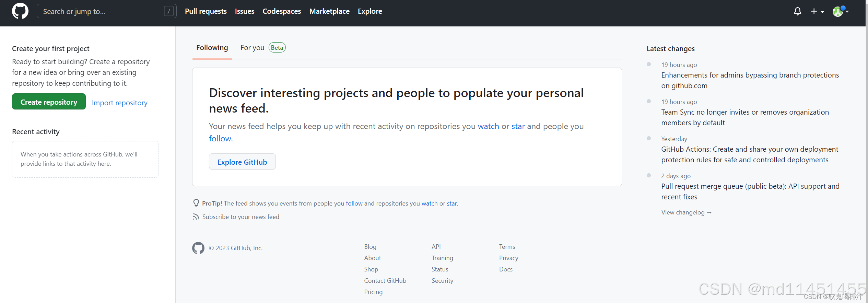This screenshot has width=868, height=303.
Task: Open the notifications bell icon
Action: pyautogui.click(x=797, y=11)
